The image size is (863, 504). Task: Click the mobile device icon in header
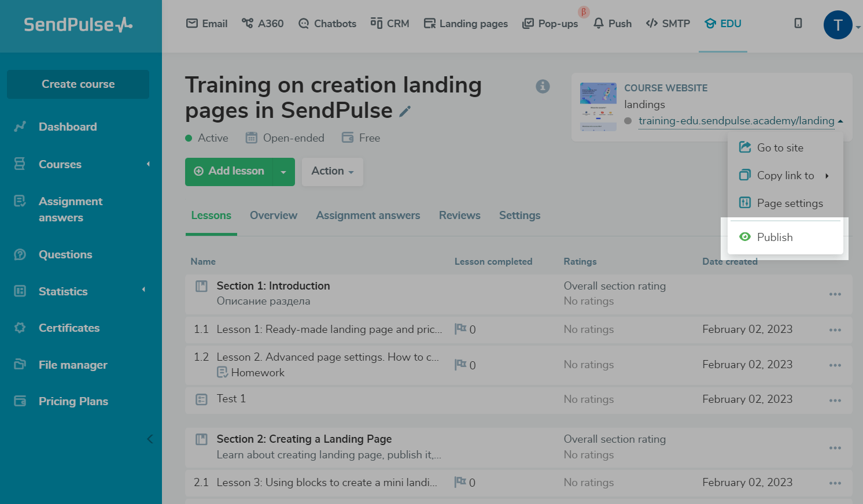click(x=798, y=23)
